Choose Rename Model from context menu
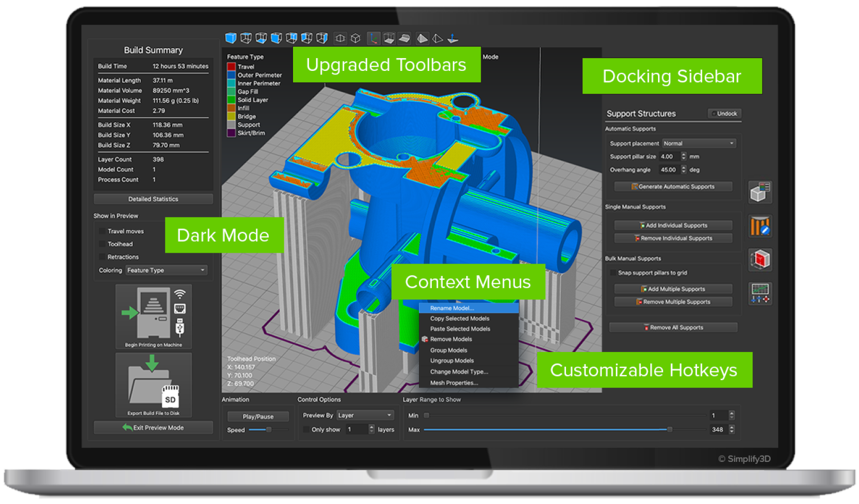Viewport: 859px width, 504px height. (452, 308)
